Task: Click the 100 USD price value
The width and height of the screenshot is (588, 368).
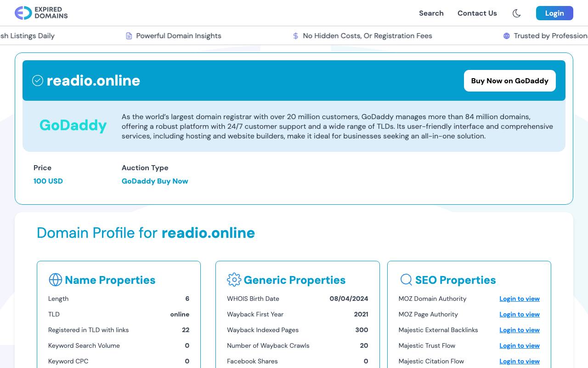Action: [x=48, y=181]
